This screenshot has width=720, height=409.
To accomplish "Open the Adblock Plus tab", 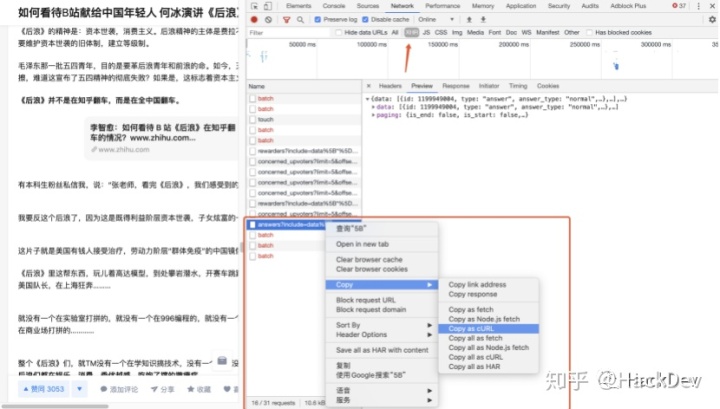I will click(628, 6).
